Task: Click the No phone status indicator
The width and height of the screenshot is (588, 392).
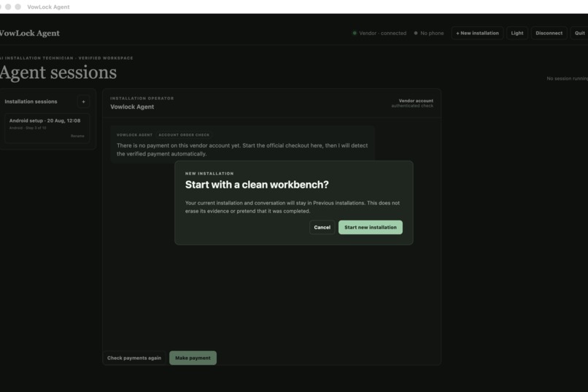Action: [429, 33]
